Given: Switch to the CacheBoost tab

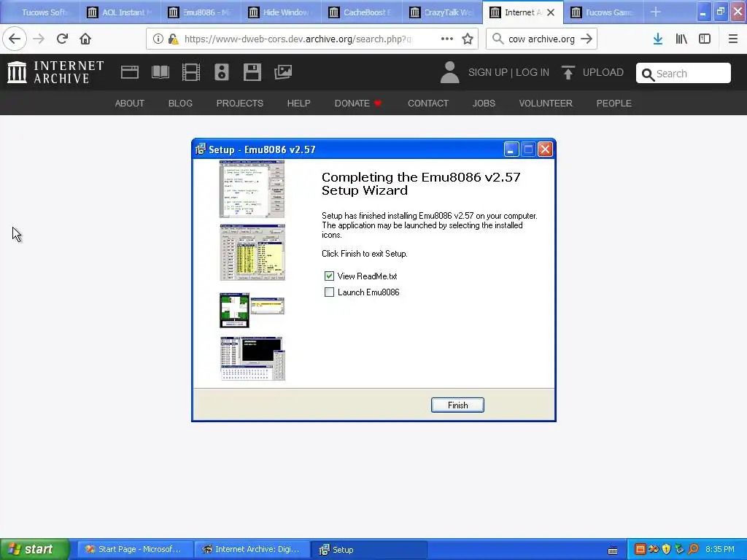Looking at the screenshot, I should [x=362, y=12].
